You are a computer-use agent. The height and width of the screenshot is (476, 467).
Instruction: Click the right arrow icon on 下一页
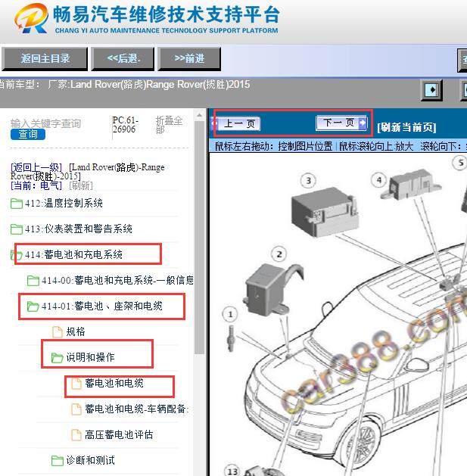coord(363,123)
